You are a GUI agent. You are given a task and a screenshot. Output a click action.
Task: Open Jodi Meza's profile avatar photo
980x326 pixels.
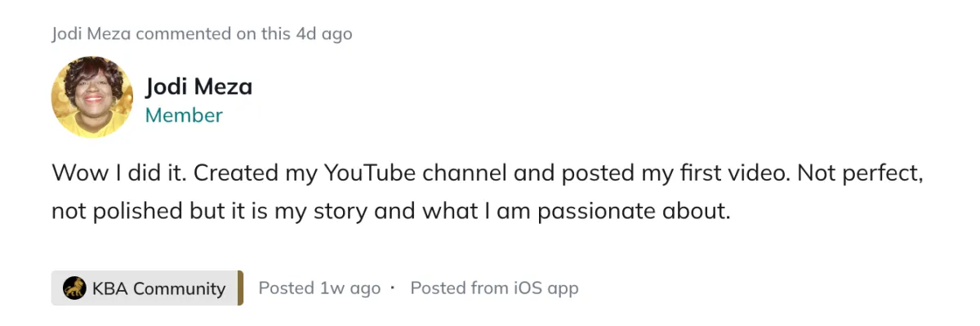92,98
